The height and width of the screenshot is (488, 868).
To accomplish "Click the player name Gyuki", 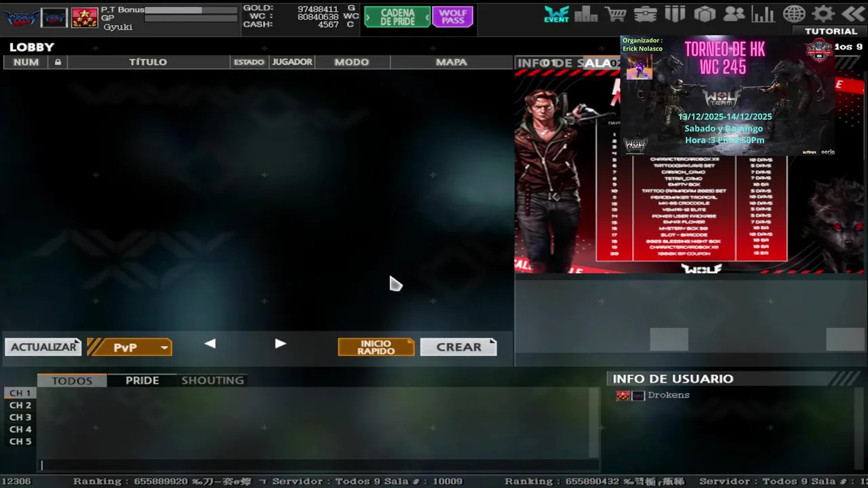I will tap(118, 27).
